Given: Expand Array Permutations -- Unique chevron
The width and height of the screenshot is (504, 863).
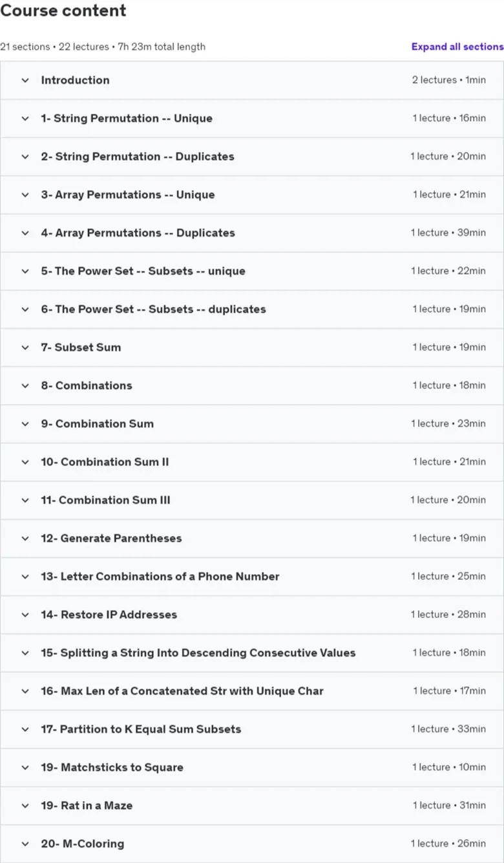Looking at the screenshot, I should click(25, 195).
